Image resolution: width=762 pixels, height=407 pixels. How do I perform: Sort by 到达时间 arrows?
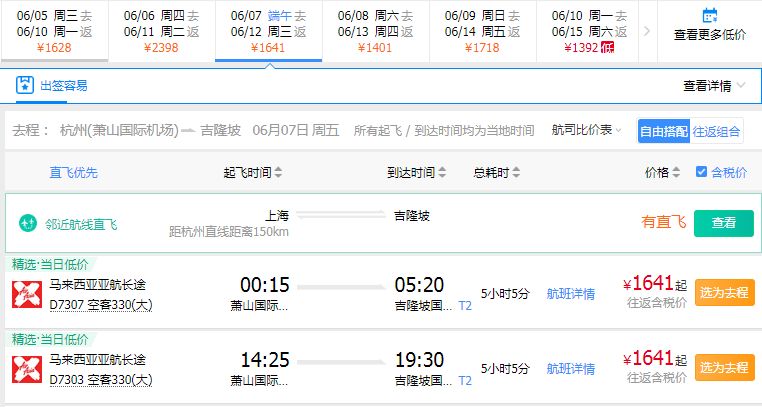click(442, 172)
